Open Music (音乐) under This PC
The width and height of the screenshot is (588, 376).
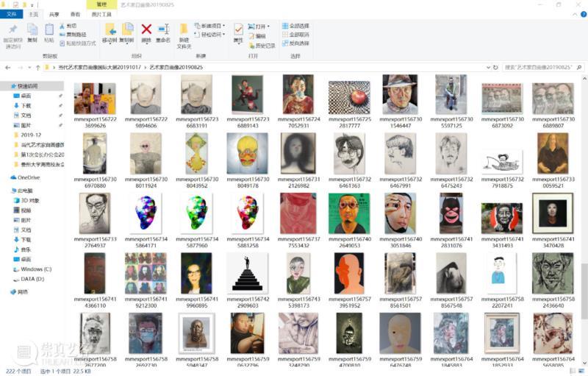click(22, 249)
